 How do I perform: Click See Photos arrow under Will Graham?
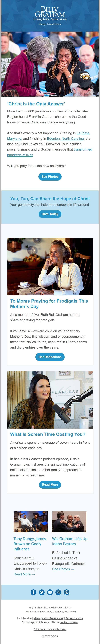tap(63, 569)
